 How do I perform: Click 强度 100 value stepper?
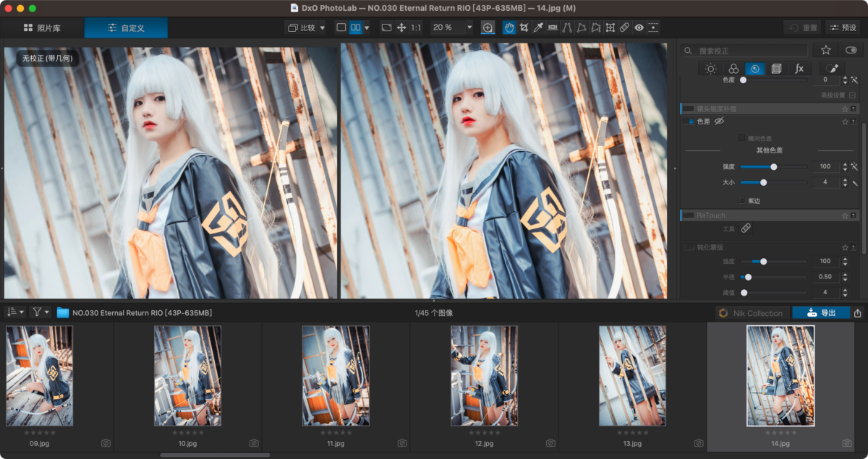pos(845,166)
